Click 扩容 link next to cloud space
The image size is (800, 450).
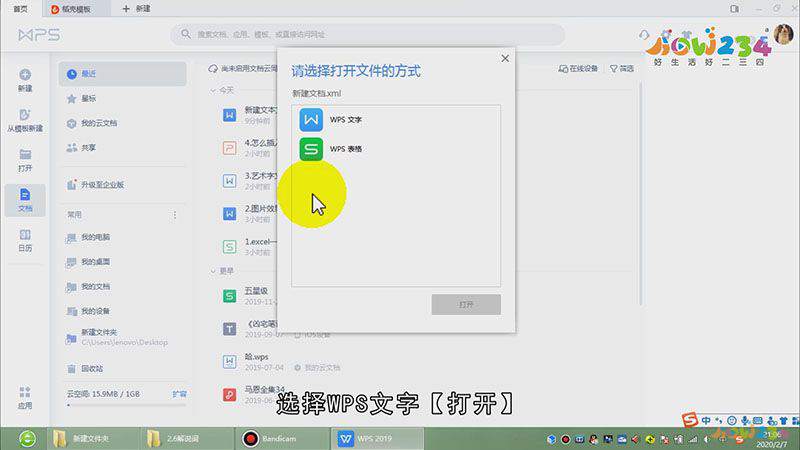click(179, 394)
